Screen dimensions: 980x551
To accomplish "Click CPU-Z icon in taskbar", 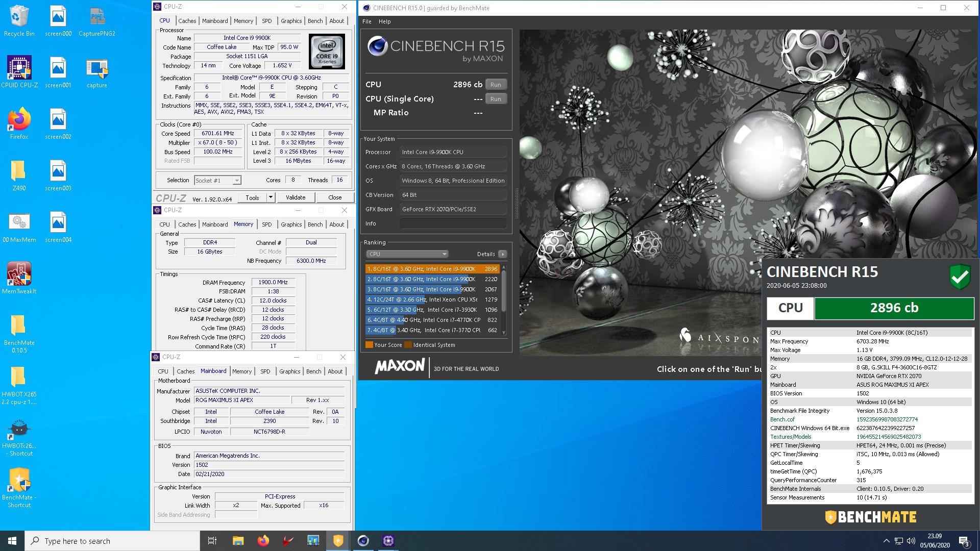I will pyautogui.click(x=388, y=541).
